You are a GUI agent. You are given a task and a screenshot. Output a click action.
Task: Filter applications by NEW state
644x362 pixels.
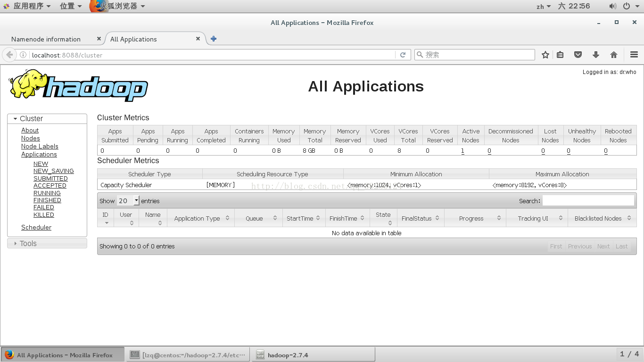41,164
